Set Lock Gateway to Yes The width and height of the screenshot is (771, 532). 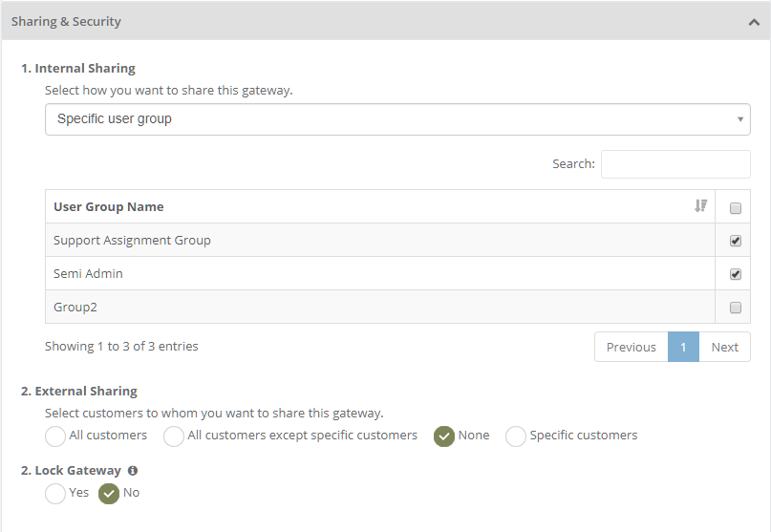(55, 494)
